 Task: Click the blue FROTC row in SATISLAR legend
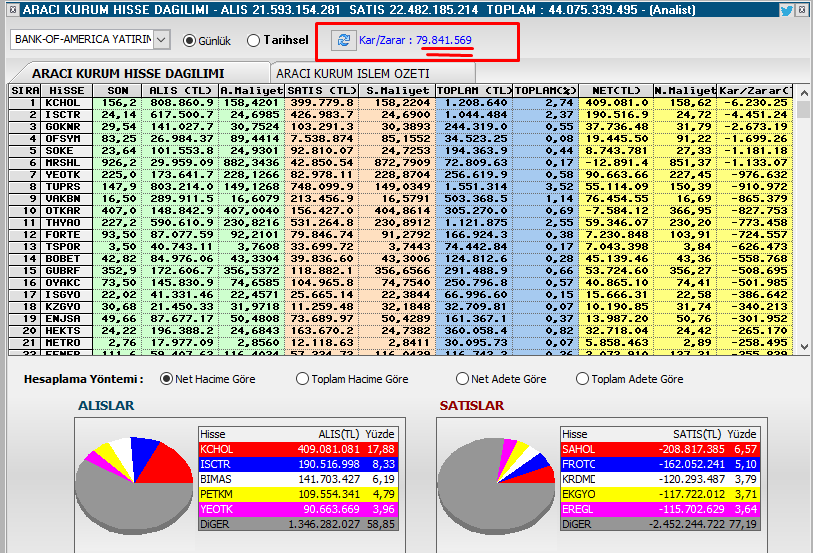[660, 464]
